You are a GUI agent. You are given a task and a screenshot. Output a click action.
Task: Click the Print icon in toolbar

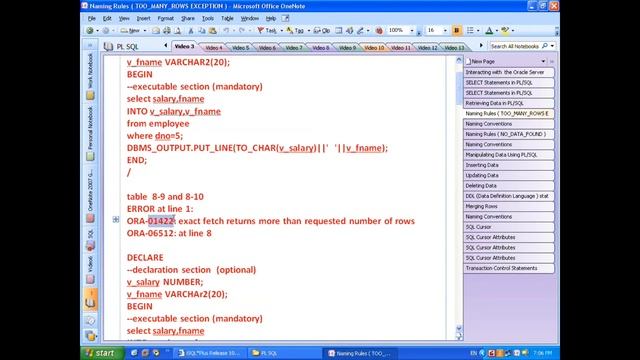(x=167, y=31)
